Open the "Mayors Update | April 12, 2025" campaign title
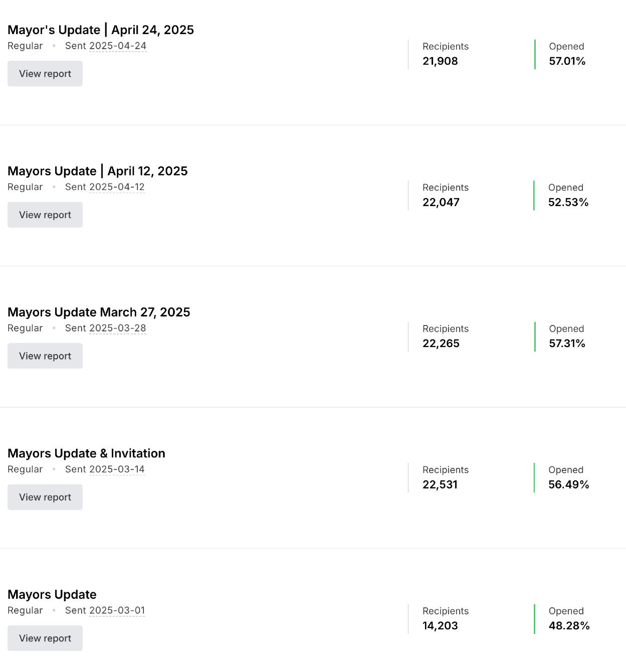626x672 pixels. click(98, 171)
